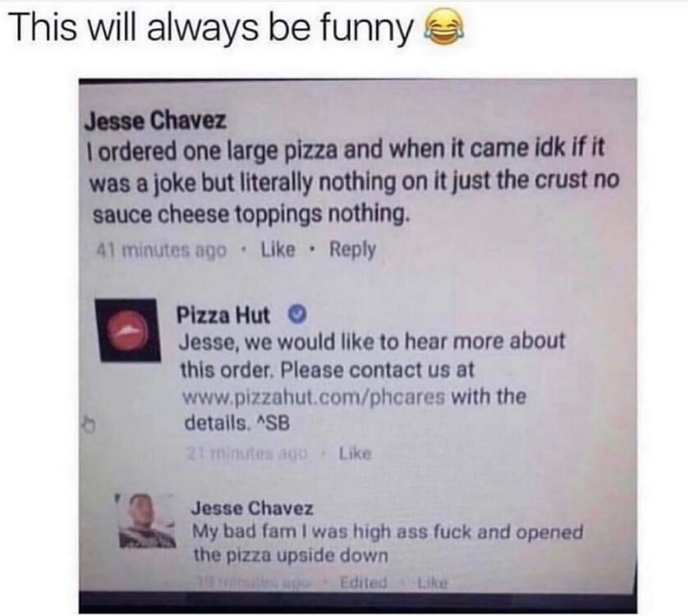Click the Pizza Hut logo avatar
This screenshot has width=688, height=616.
click(x=128, y=330)
